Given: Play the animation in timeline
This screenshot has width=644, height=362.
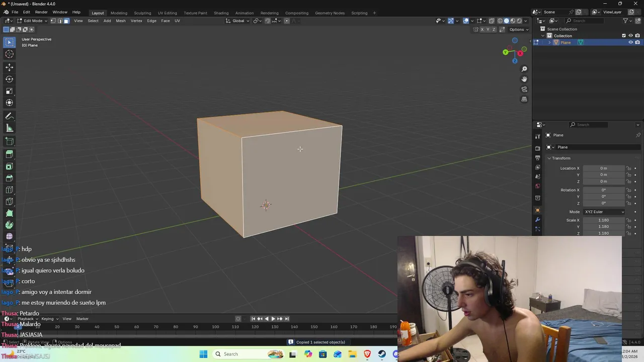Looking at the screenshot, I should point(273,319).
